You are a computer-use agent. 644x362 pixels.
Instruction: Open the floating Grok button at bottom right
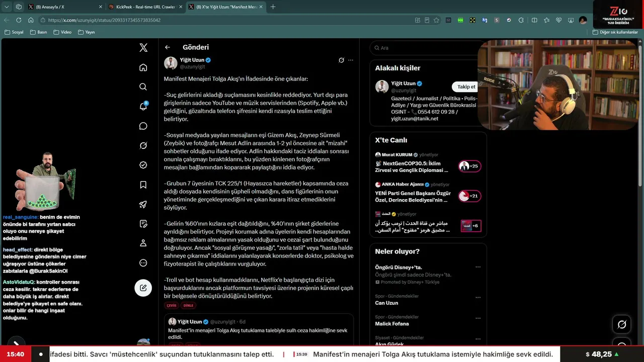click(x=622, y=325)
